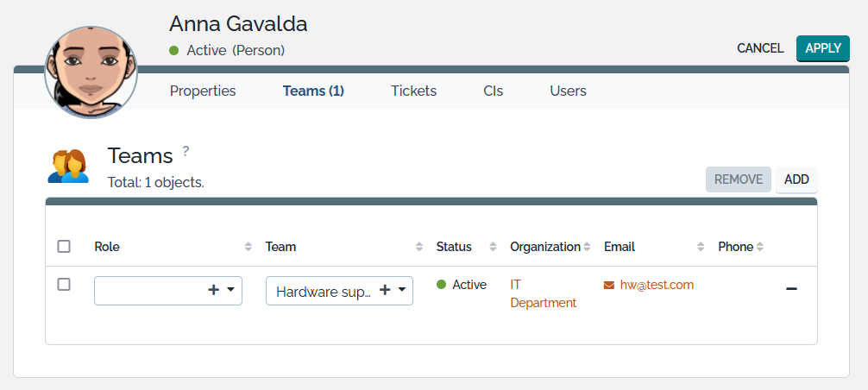Sort by Team column arrows
The width and height of the screenshot is (868, 390).
[419, 247]
